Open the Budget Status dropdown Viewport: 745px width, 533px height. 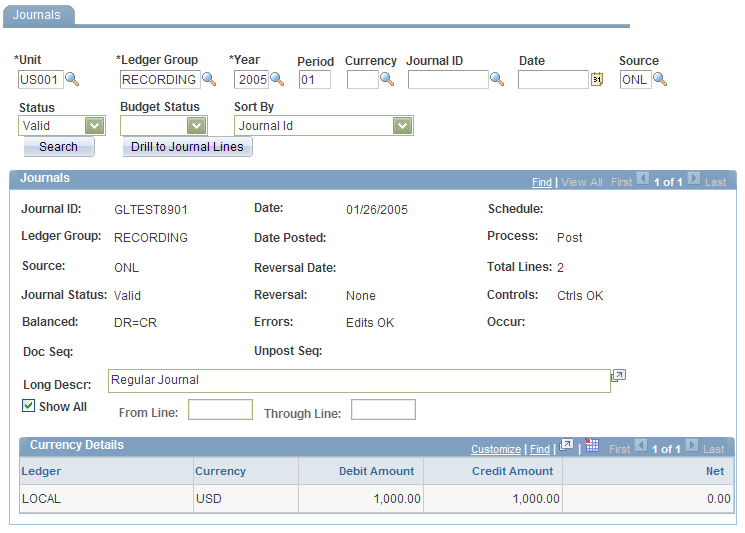196,126
